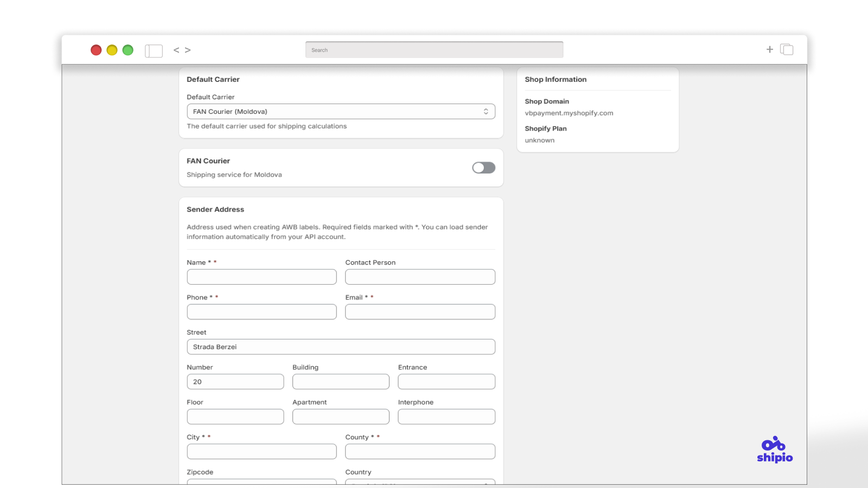The image size is (868, 488).
Task: Go forward with the right arrow
Action: coord(188,50)
